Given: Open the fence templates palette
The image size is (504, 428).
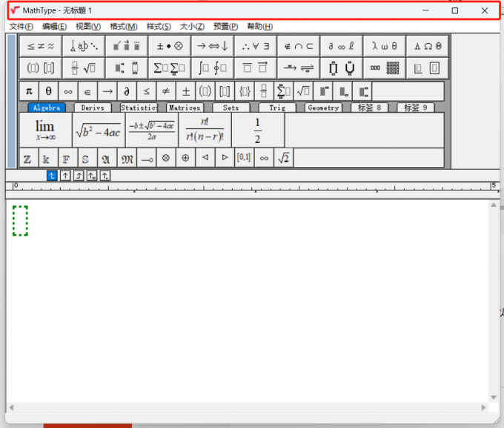Looking at the screenshot, I should [x=41, y=68].
